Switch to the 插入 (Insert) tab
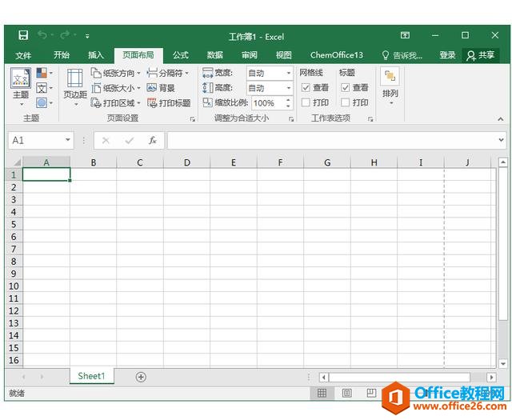This screenshot has height=420, width=512. [x=96, y=55]
